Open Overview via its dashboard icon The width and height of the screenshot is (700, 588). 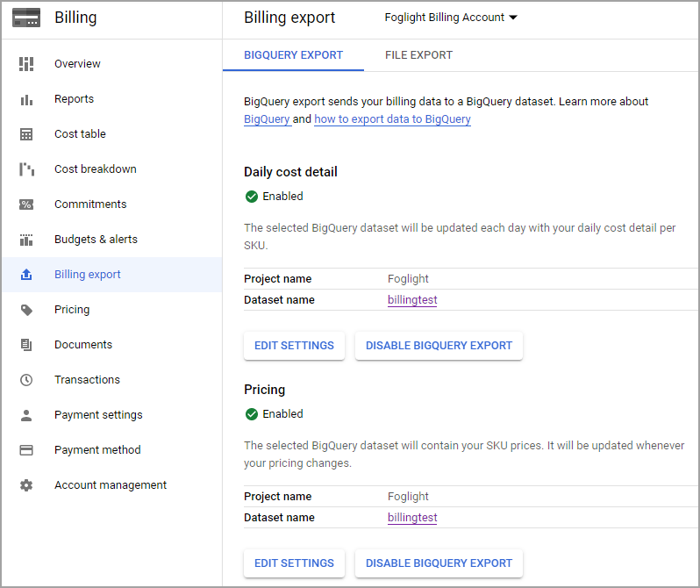(x=26, y=64)
